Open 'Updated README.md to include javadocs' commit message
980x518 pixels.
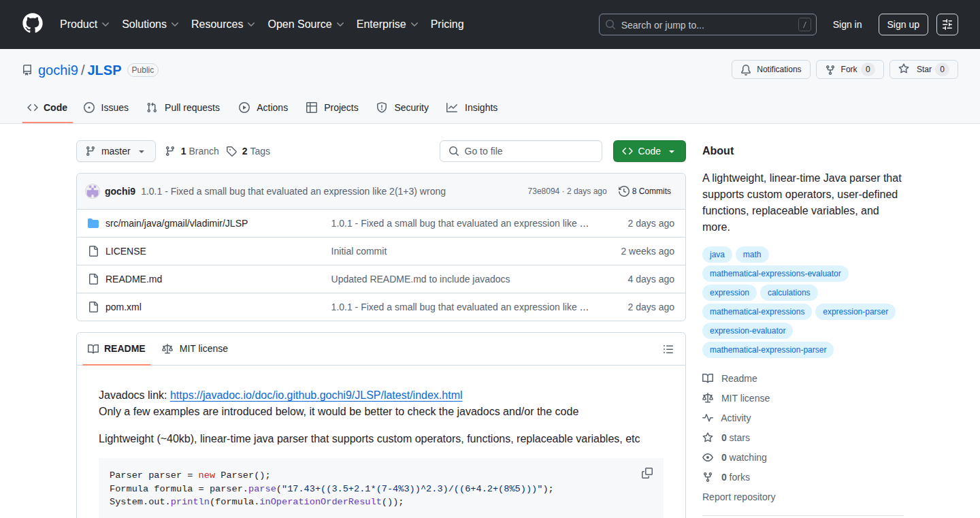coord(421,279)
